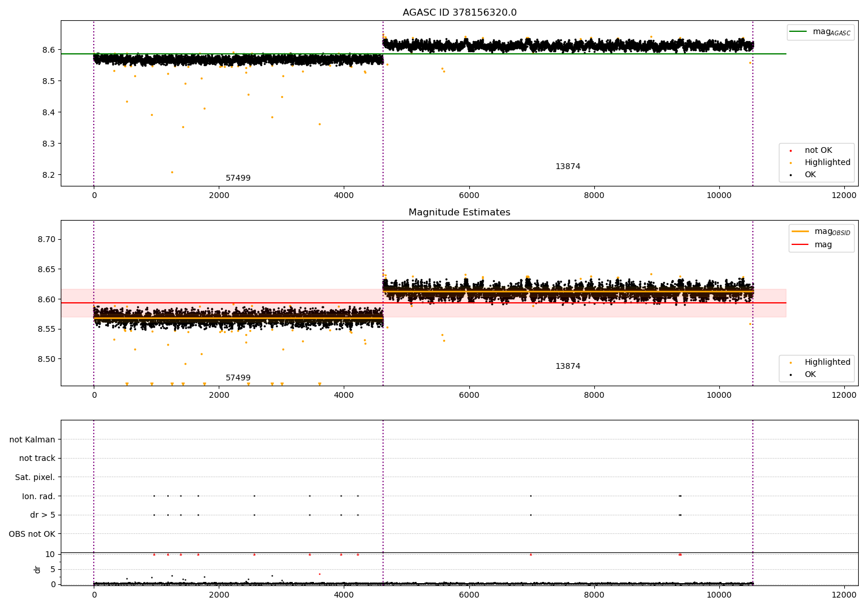Select 'OK' entry in the top plot legend
The height and width of the screenshot is (608, 868).
coord(810,175)
